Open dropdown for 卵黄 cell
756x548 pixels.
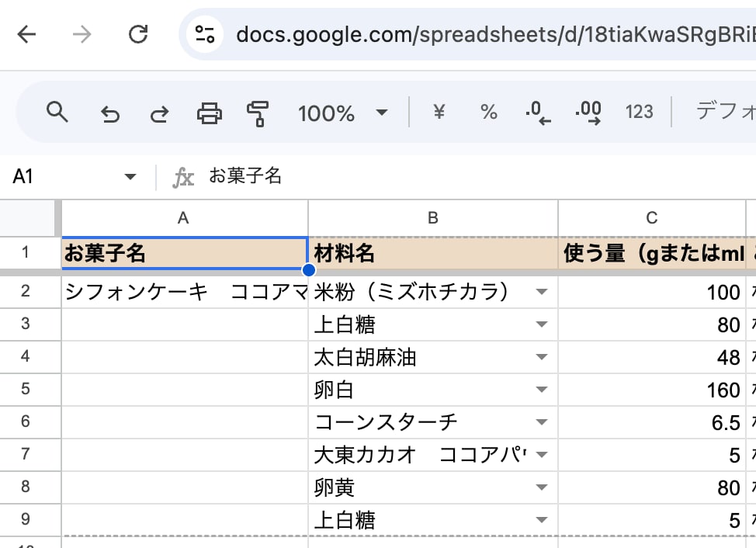(542, 487)
